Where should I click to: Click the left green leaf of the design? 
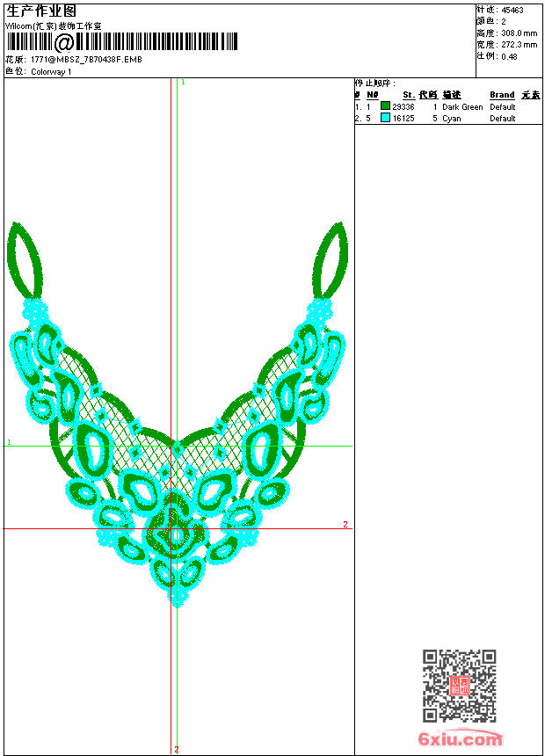[25, 260]
